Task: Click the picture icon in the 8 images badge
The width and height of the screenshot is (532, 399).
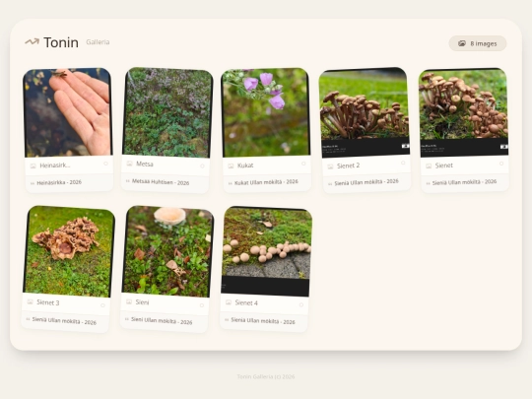Action: coord(462,43)
